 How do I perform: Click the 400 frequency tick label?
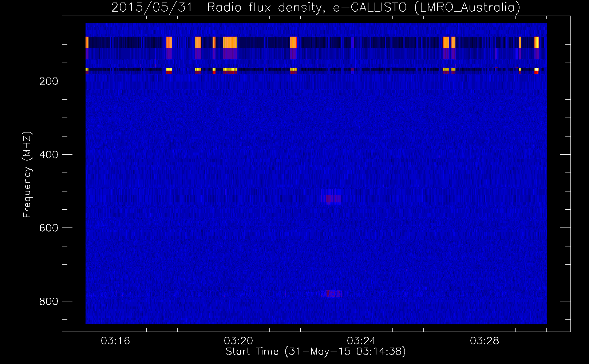click(49, 155)
